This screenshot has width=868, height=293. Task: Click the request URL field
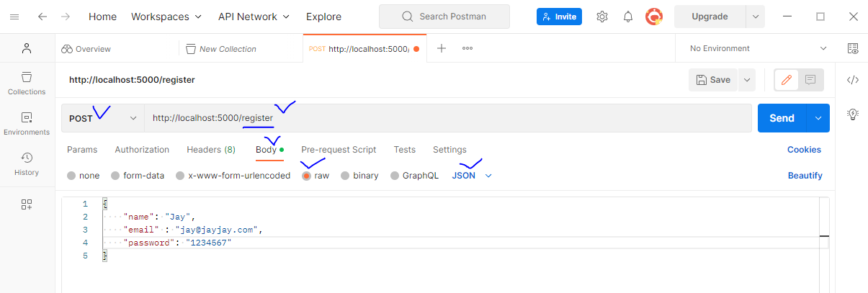(x=448, y=118)
